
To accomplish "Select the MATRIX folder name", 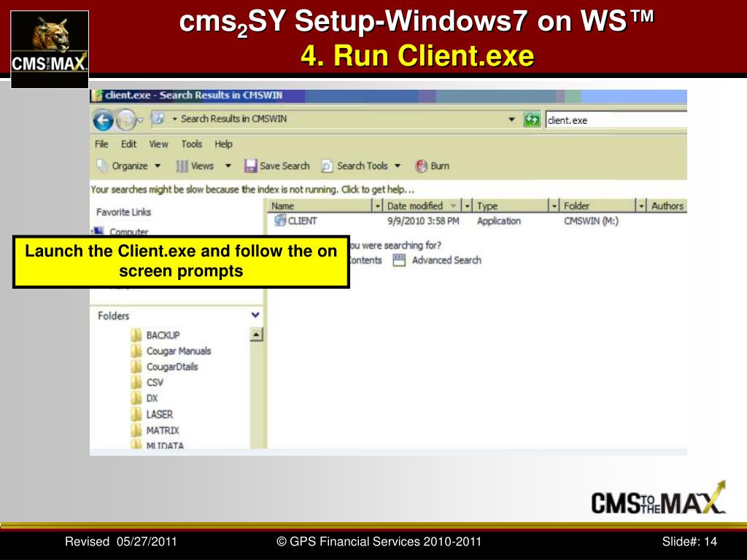I will 163,430.
